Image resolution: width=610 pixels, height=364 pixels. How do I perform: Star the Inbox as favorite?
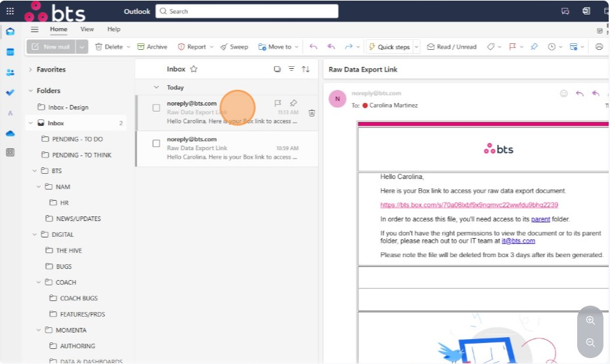tap(194, 69)
